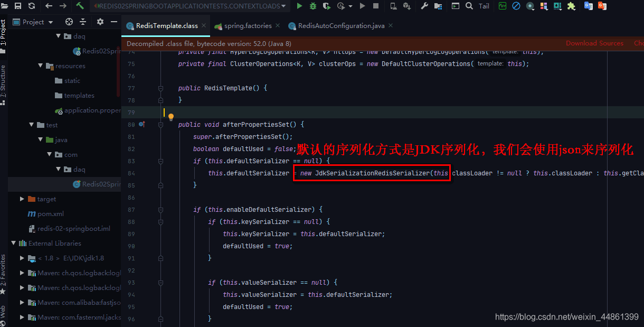This screenshot has height=327, width=644.
Task: Navigate back with the left arrow
Action: [49, 6]
